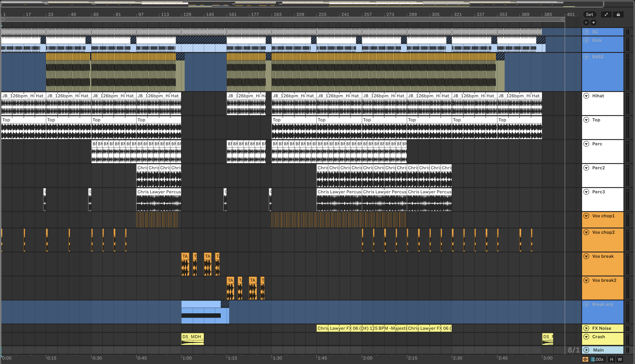Select the Vox chop2 track name
Viewport: 635px width, 364px height.
603,232
